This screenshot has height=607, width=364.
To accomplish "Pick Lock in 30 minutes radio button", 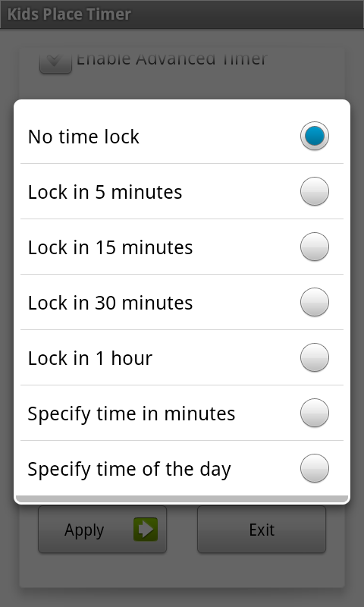I will coord(315,302).
